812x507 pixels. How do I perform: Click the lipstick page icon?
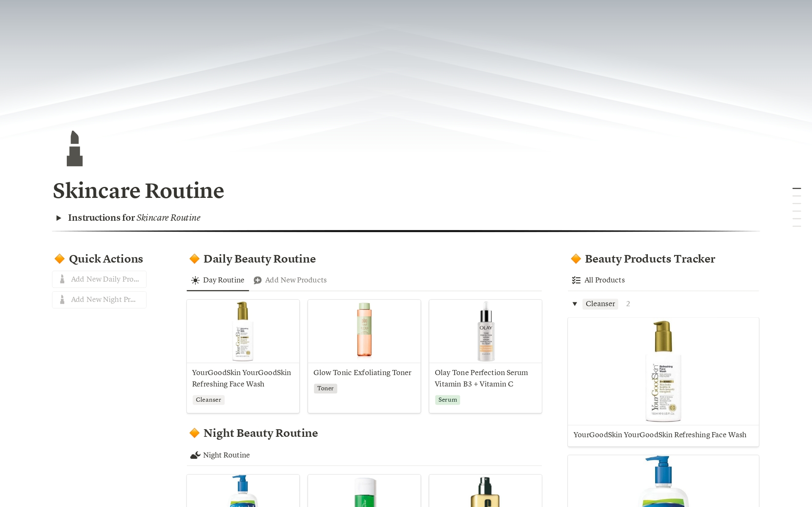tap(74, 148)
